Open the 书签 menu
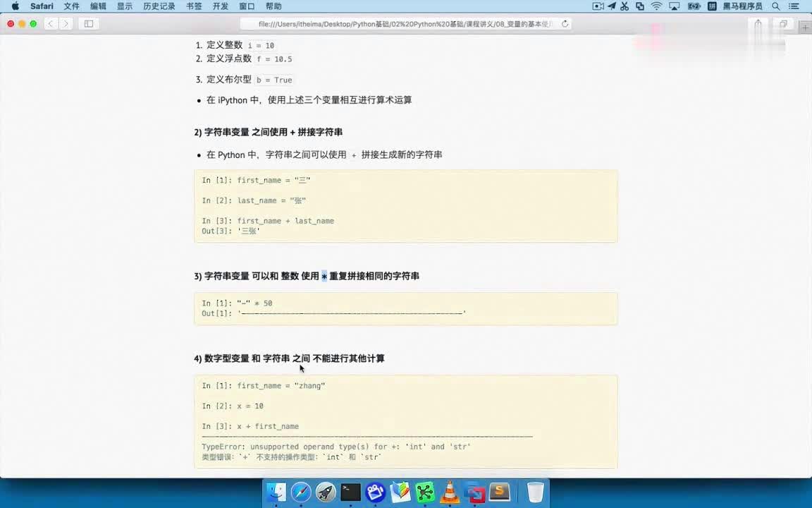The height and width of the screenshot is (508, 812). (194, 6)
